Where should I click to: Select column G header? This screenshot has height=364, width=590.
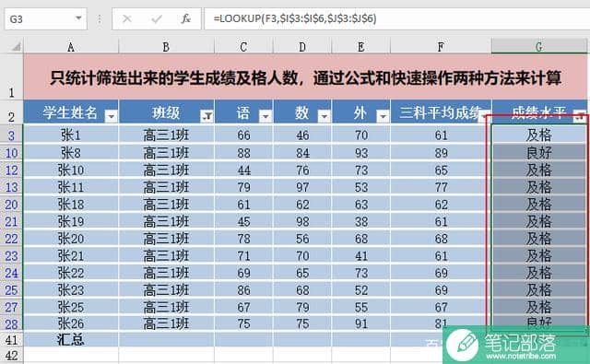[538, 47]
